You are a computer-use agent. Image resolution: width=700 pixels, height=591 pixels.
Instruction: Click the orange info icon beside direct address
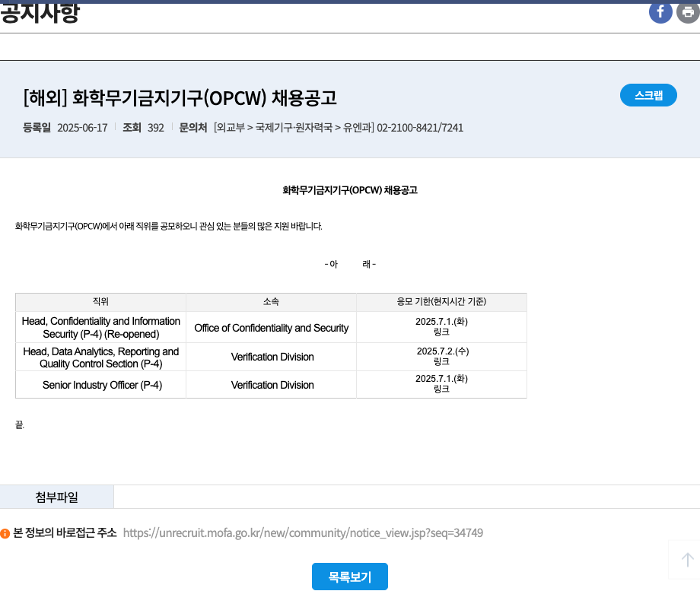tap(5, 533)
